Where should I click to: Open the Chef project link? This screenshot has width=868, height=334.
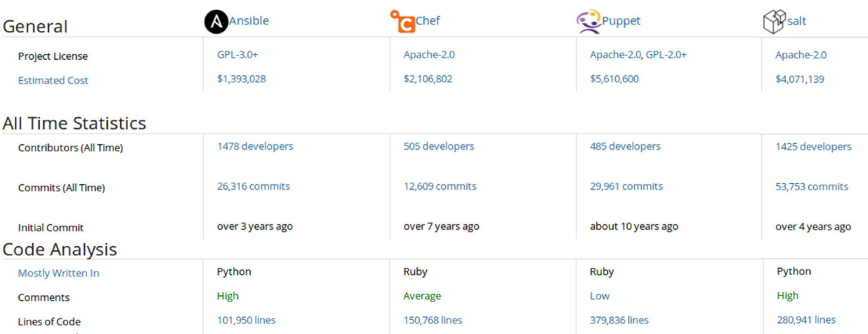pos(427,21)
